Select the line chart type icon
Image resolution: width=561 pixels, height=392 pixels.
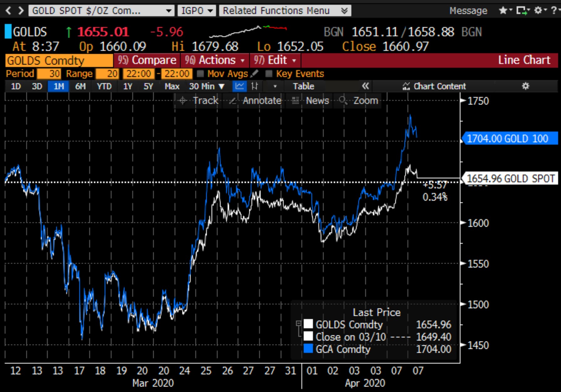point(240,86)
